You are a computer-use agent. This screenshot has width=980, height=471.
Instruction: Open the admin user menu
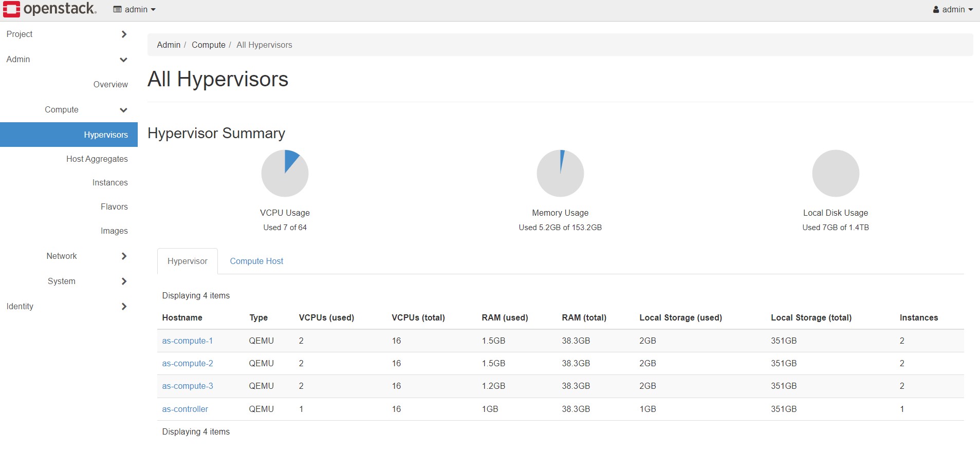pyautogui.click(x=952, y=10)
